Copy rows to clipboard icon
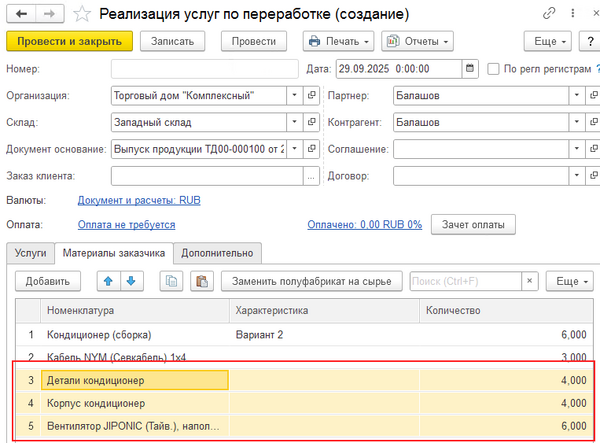Image resolution: width=600 pixels, height=443 pixels. pyautogui.click(x=171, y=281)
